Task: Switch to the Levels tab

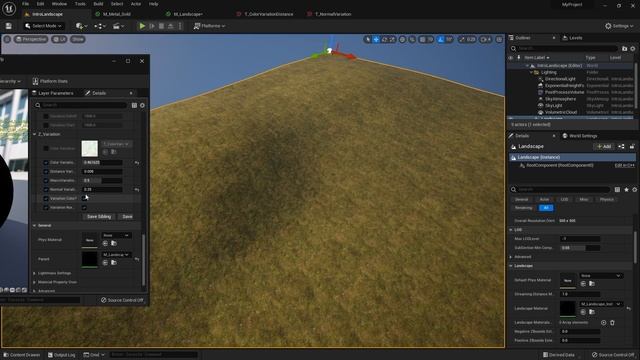Action: point(572,38)
